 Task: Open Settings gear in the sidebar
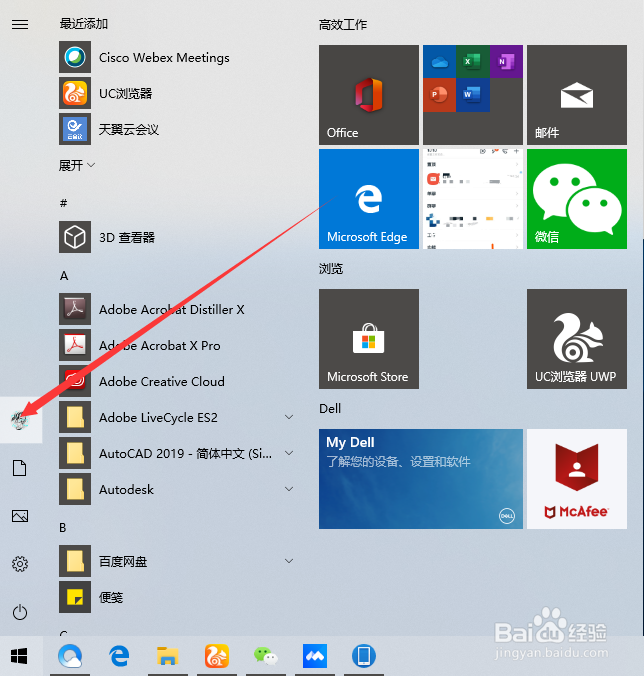pos(20,564)
